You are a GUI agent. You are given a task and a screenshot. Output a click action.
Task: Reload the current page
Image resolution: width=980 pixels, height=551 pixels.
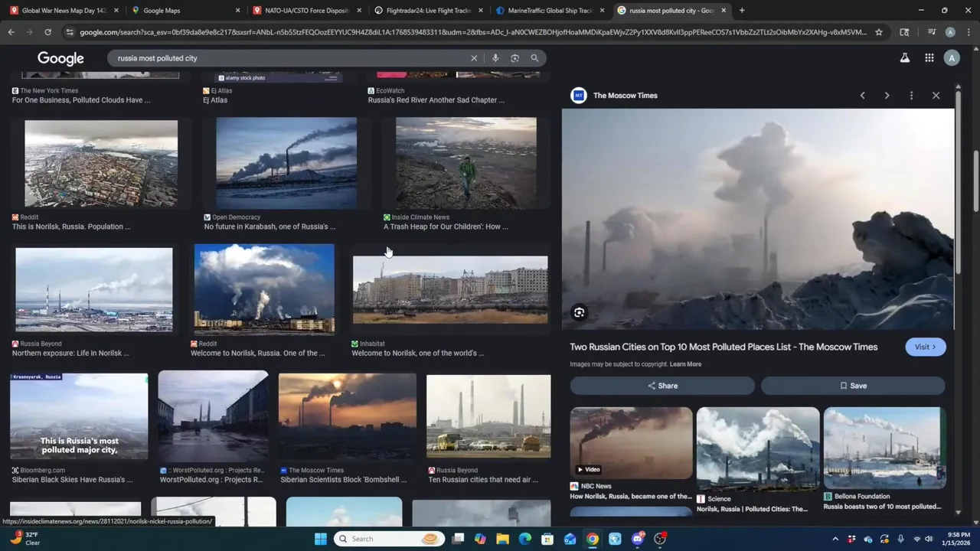click(47, 32)
